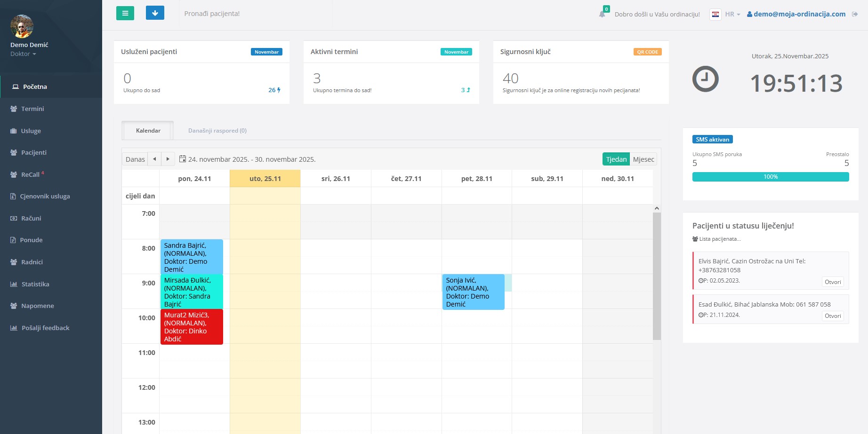Click the Demo Demić profile avatar
The height and width of the screenshot is (434, 868).
click(x=22, y=26)
